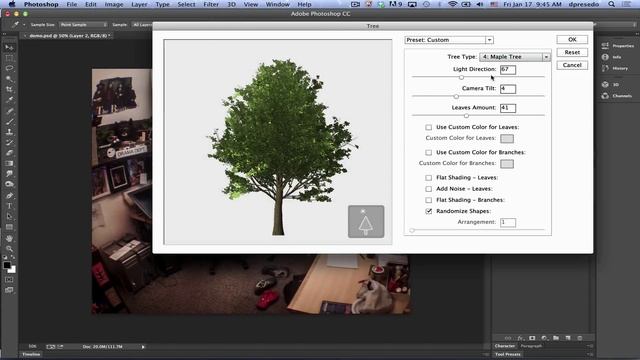Click the Reset button

coord(572,52)
